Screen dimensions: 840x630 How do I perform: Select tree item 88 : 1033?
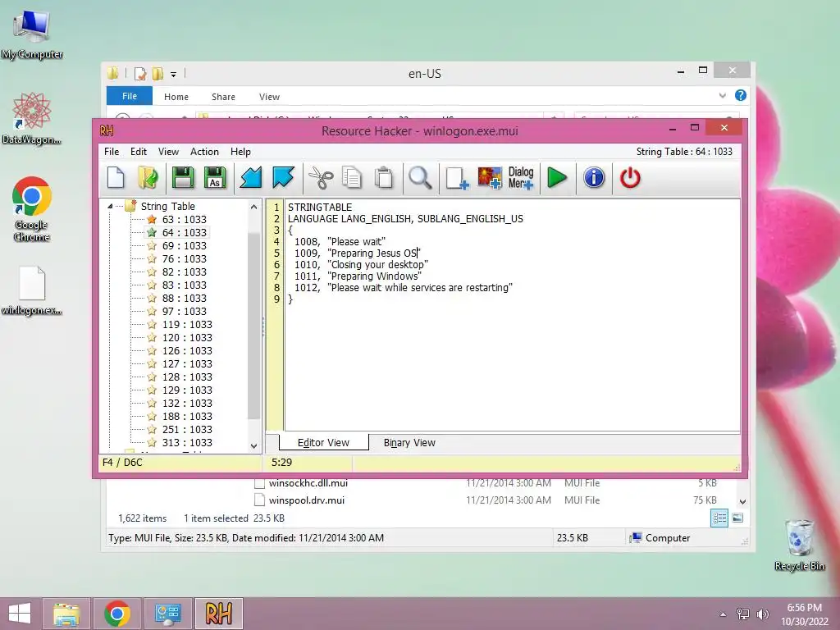pos(185,298)
